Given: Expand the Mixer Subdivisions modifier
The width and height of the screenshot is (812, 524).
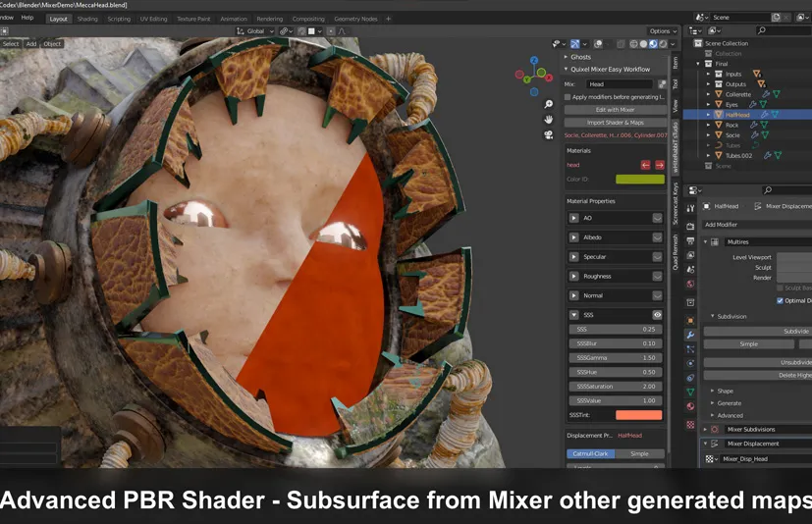Looking at the screenshot, I should (705, 429).
